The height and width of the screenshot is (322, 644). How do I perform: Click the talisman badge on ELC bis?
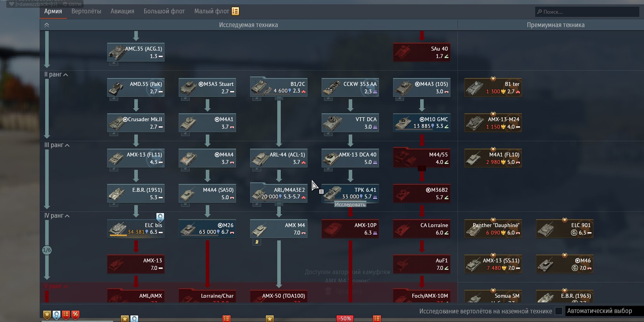[x=160, y=217]
